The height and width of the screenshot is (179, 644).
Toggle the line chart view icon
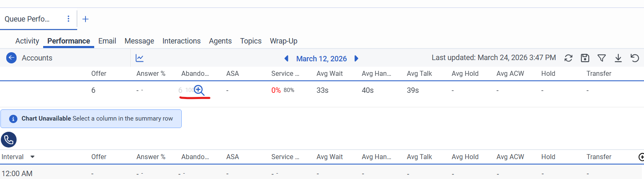139,58
